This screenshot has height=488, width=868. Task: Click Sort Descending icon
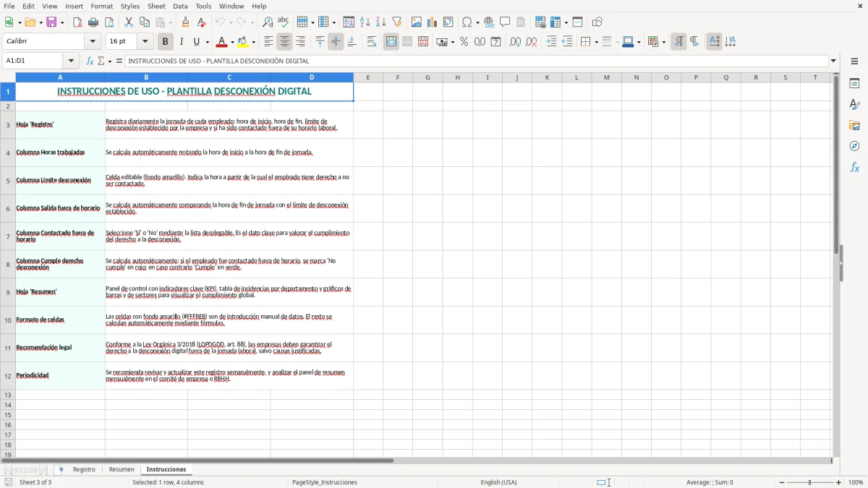tap(381, 22)
